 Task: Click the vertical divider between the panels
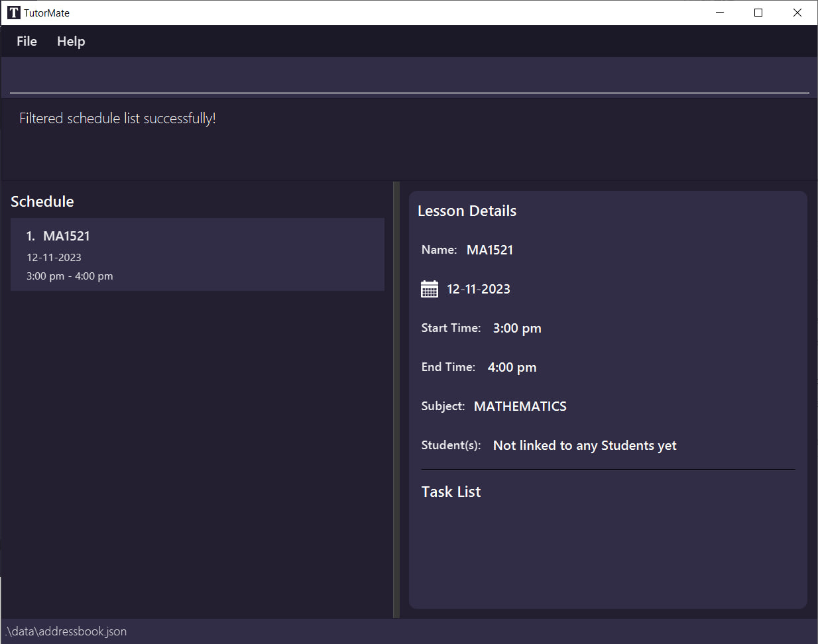pyautogui.click(x=396, y=400)
